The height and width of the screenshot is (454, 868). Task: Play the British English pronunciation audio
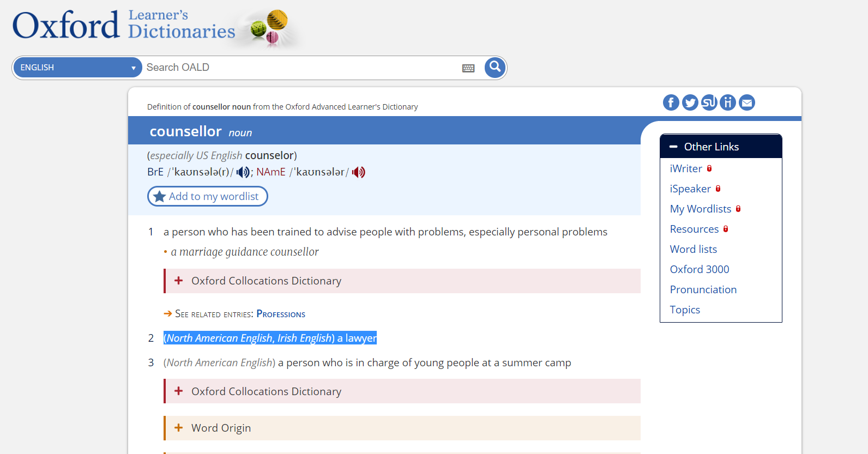click(x=243, y=172)
